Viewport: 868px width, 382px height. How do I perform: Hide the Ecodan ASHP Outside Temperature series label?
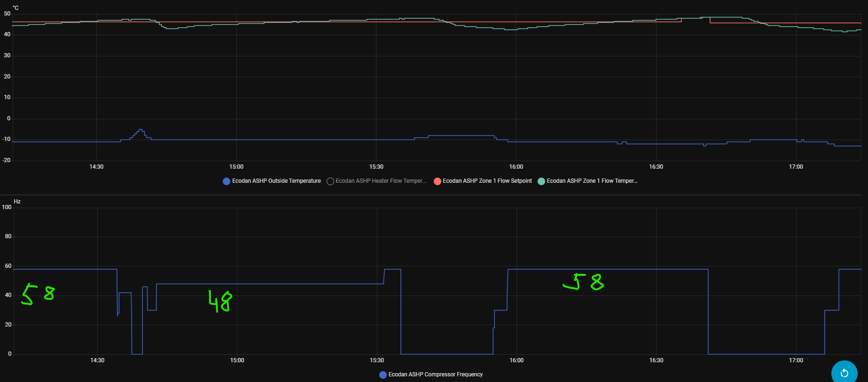276,181
